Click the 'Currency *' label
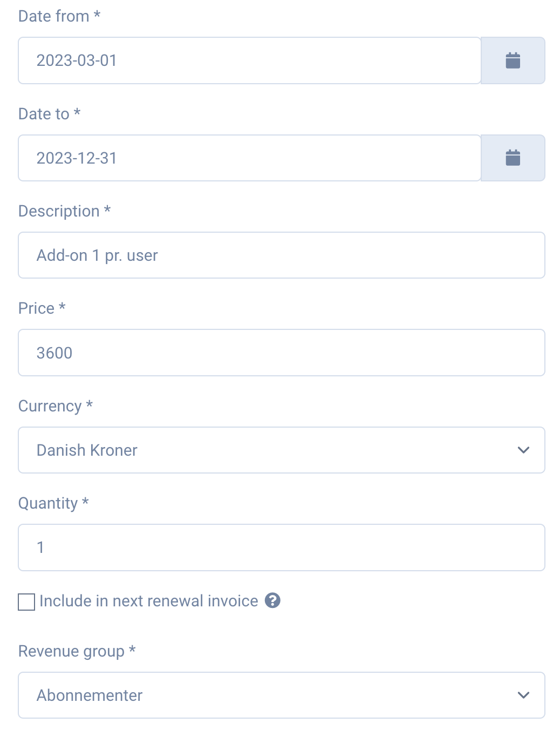Screen dimensions: 560x730 click(56, 406)
